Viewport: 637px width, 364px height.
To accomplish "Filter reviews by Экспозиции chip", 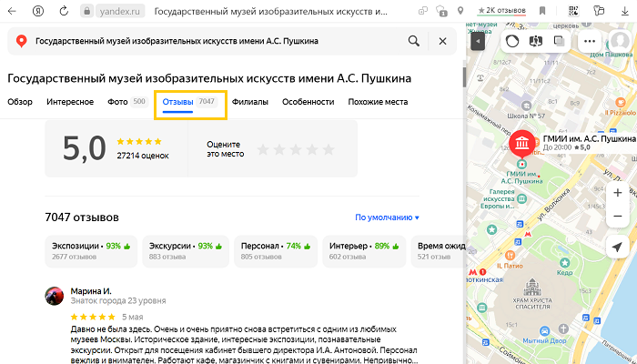I will point(91,251).
